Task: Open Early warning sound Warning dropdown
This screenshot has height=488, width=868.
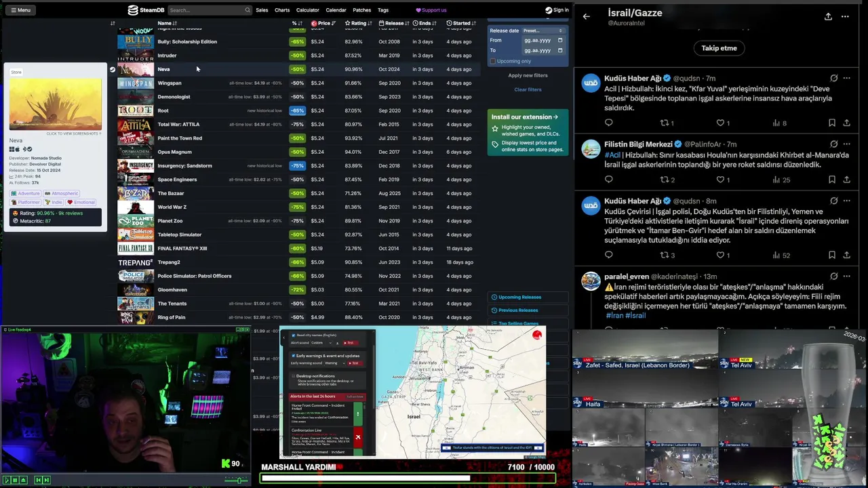Action: pyautogui.click(x=334, y=363)
